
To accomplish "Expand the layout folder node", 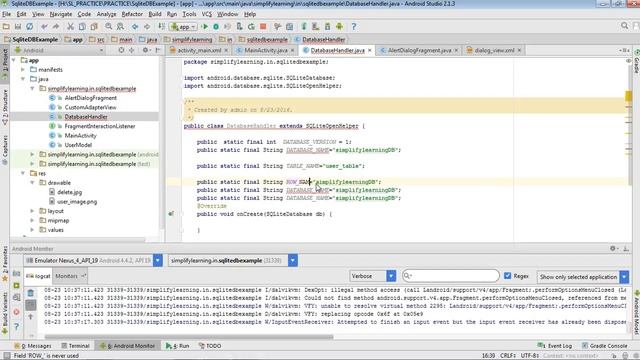I will (32, 211).
